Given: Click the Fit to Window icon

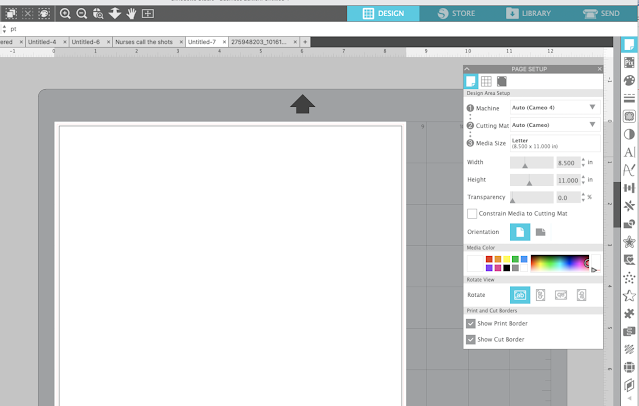Looking at the screenshot, I should click(x=148, y=13).
